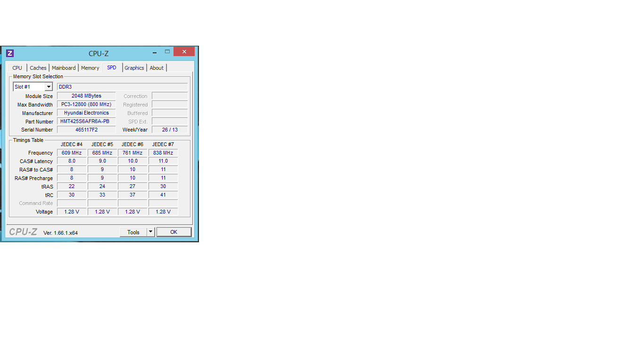The height and width of the screenshot is (362, 644).
Task: Click tRAS value 27
Action: (x=132, y=186)
